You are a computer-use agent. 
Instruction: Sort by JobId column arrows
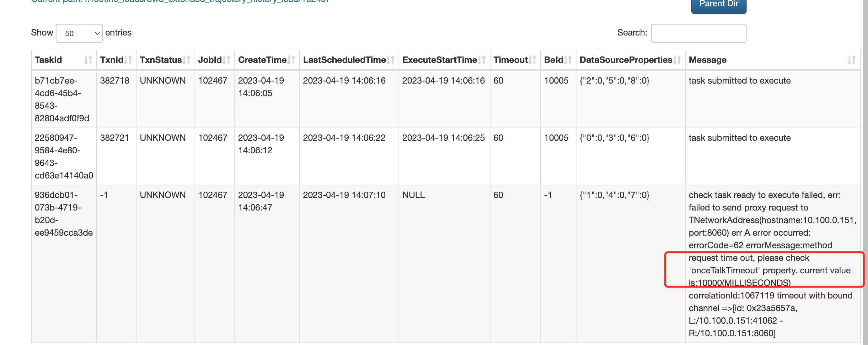point(227,60)
